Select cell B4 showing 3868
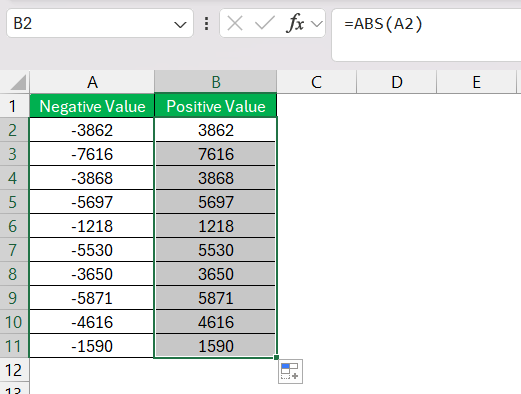The image size is (521, 394). (x=216, y=178)
